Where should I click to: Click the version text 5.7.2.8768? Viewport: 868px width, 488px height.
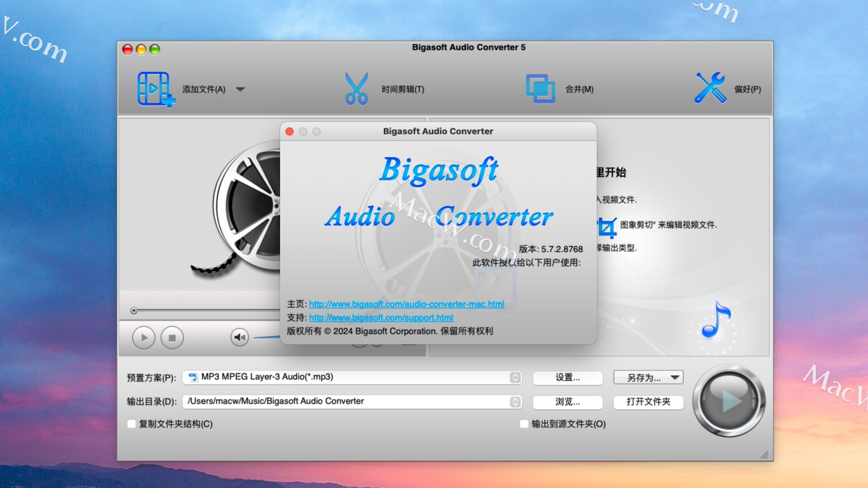click(x=562, y=249)
